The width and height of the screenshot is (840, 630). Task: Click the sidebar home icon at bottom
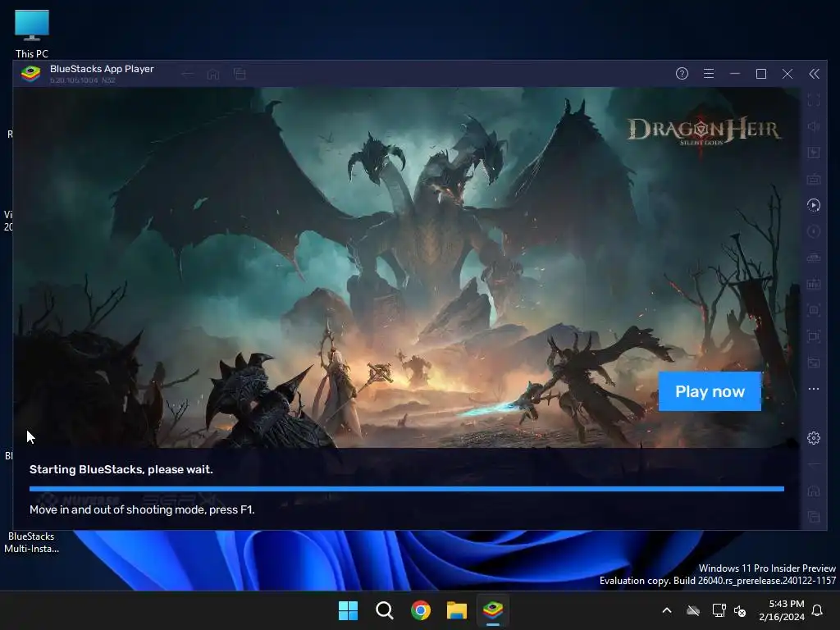click(x=813, y=491)
